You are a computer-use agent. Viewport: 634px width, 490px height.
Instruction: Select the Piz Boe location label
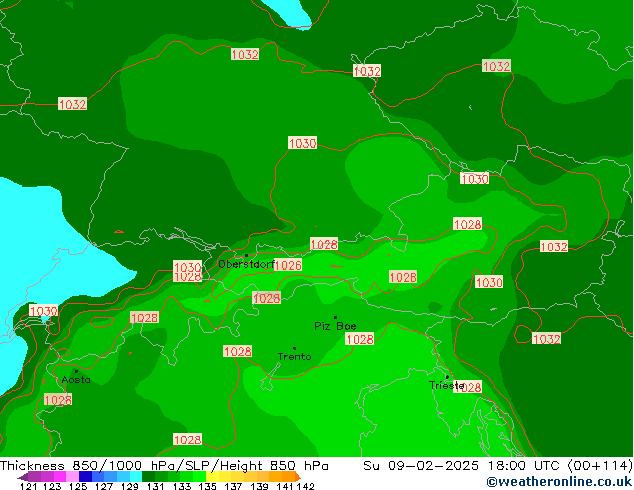point(335,326)
